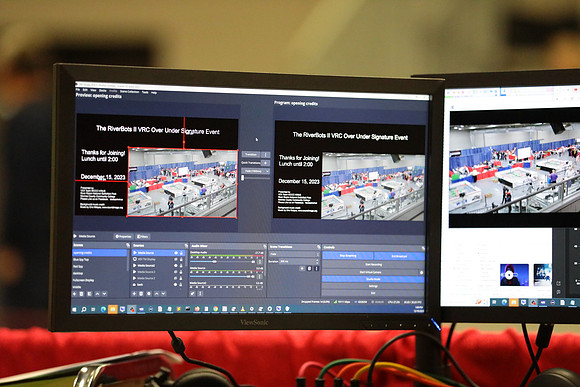Pop out the Scenes dock
This screenshot has height=387, width=580.
point(128,245)
